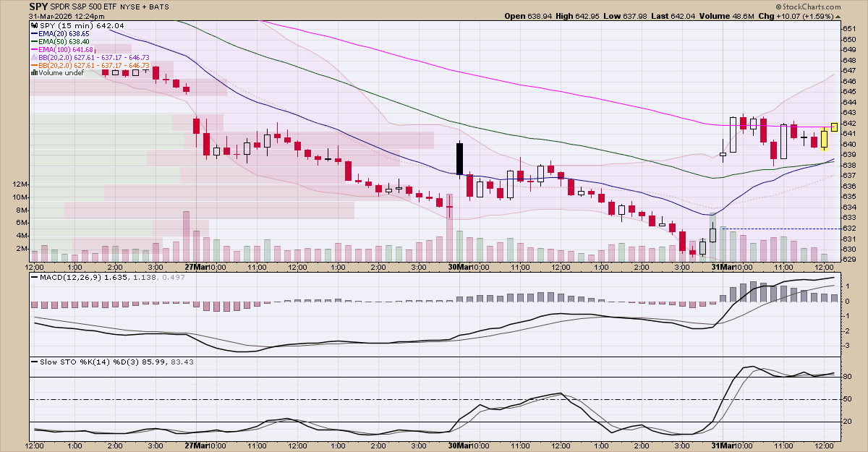Click the 642 price axis label
Screen dimensions: 868x452
850,123
